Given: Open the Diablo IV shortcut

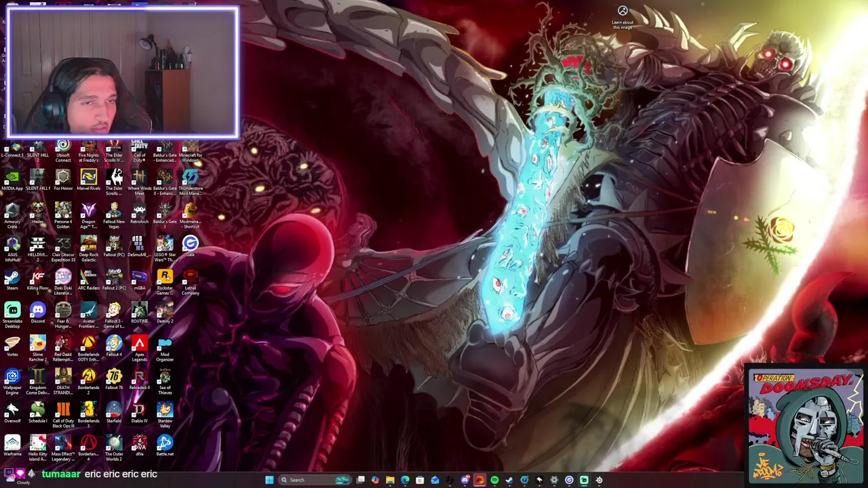Looking at the screenshot, I should pyautogui.click(x=139, y=413).
